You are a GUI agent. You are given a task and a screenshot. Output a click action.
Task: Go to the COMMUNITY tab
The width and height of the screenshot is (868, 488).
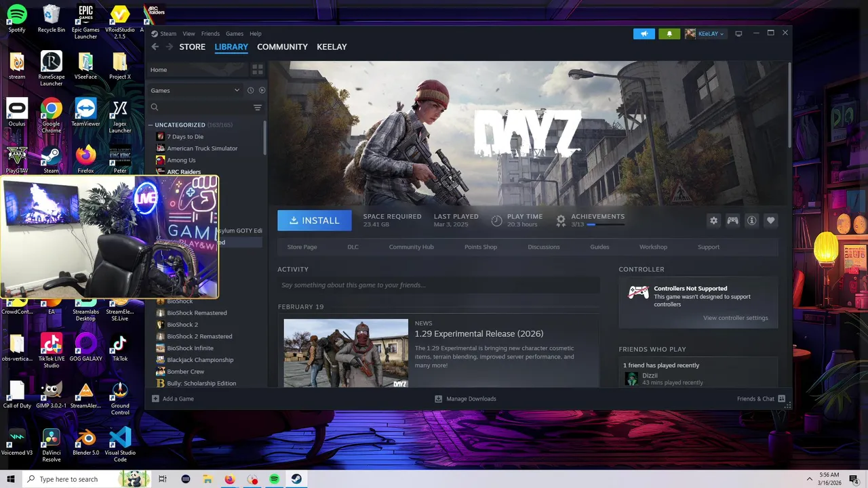[282, 47]
